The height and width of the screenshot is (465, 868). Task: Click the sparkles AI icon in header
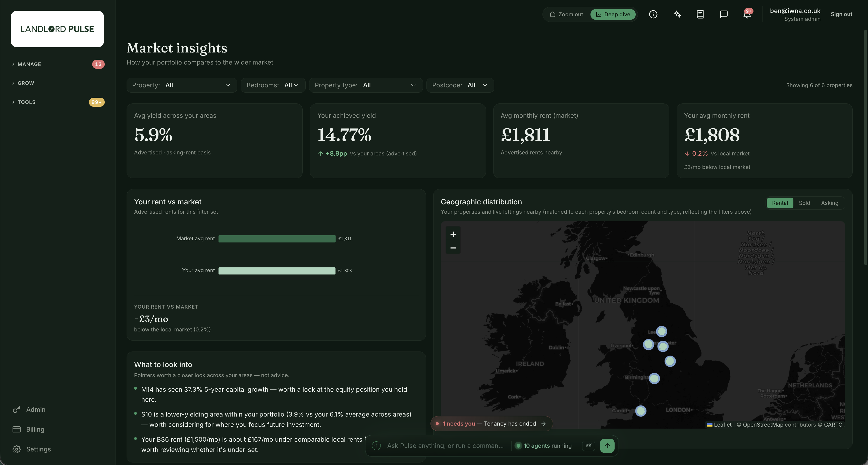pos(677,14)
